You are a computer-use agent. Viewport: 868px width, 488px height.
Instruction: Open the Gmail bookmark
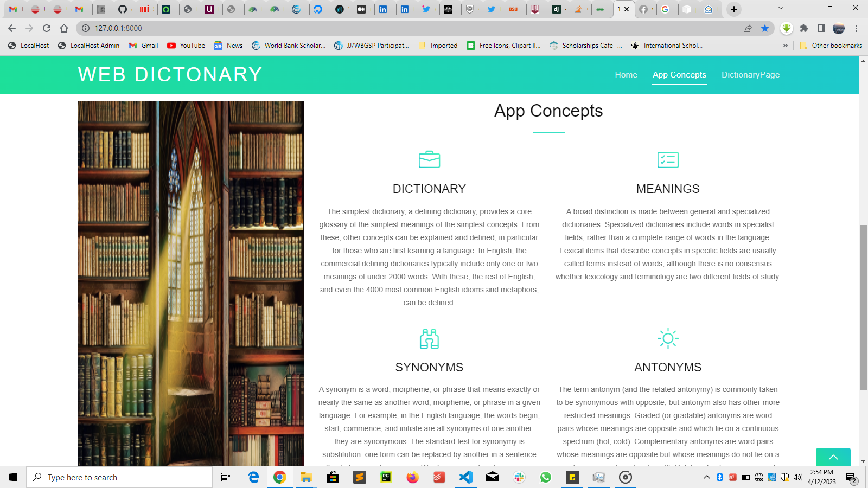(x=144, y=46)
